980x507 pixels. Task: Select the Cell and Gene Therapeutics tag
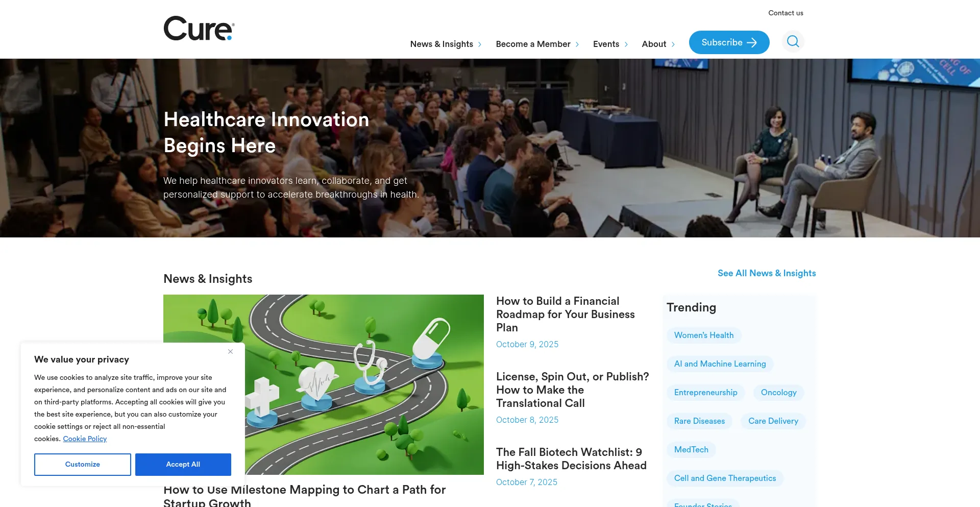click(725, 478)
